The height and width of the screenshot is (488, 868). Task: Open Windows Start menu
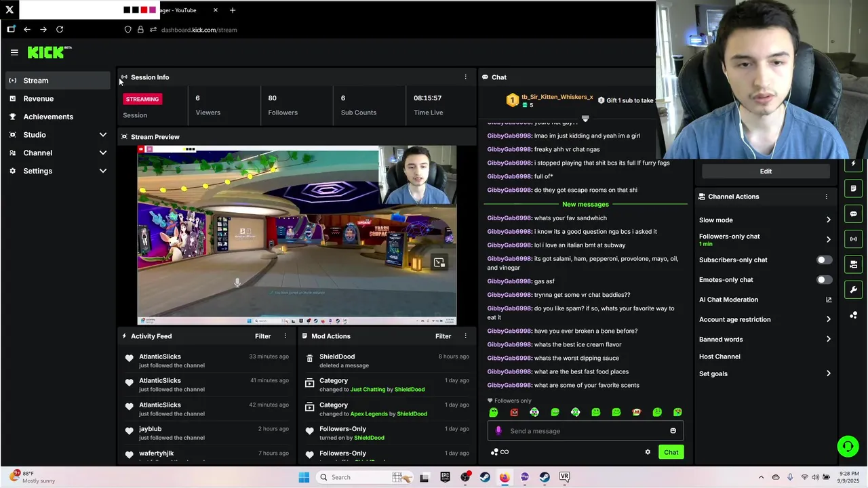(304, 477)
